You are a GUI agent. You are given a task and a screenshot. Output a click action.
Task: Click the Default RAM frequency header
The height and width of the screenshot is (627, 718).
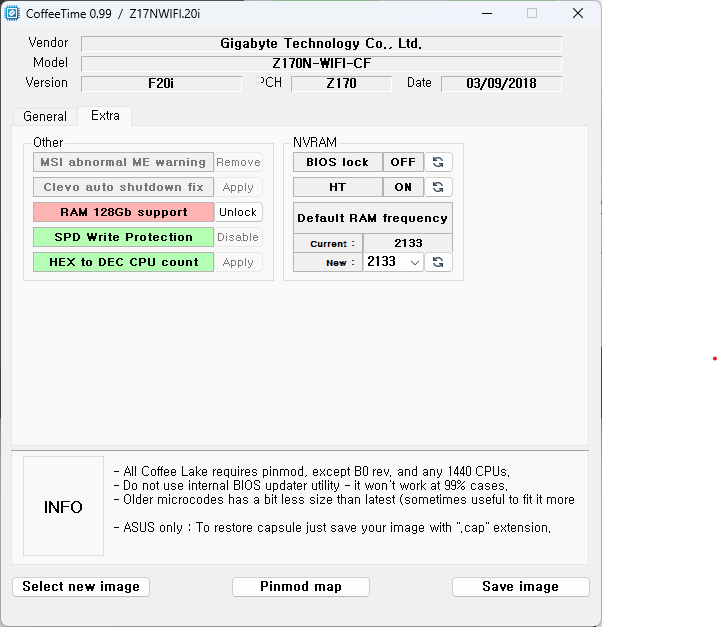[373, 218]
